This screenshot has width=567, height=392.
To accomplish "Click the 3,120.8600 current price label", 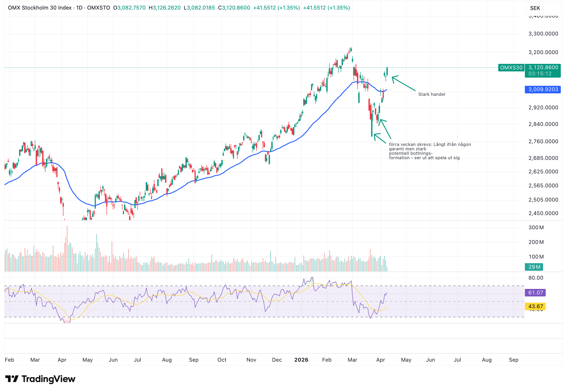I will pyautogui.click(x=543, y=68).
